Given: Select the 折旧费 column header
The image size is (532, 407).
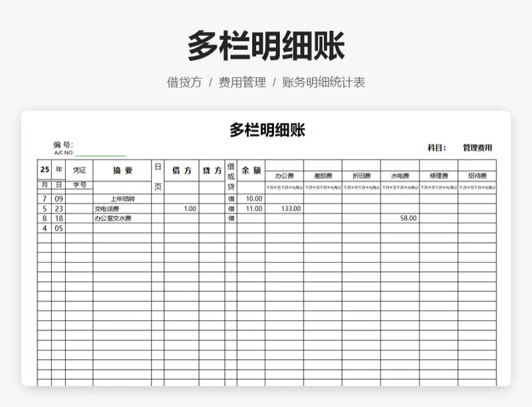Looking at the screenshot, I should [x=361, y=176].
